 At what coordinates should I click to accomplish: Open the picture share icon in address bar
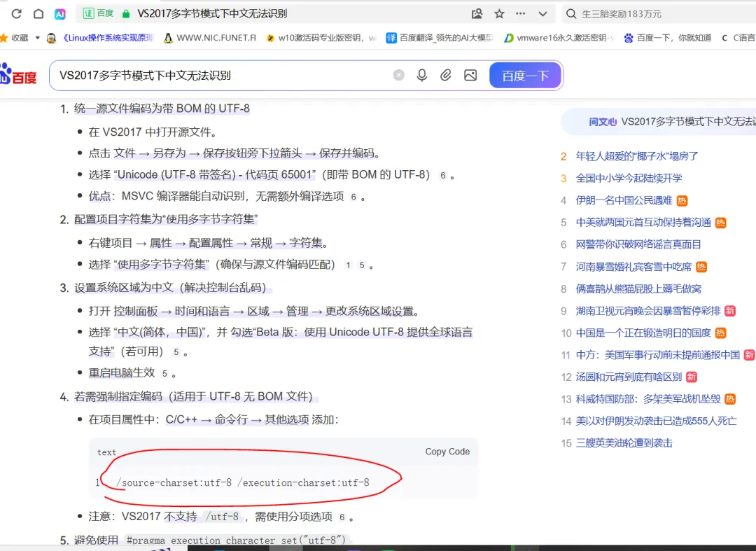click(x=477, y=13)
